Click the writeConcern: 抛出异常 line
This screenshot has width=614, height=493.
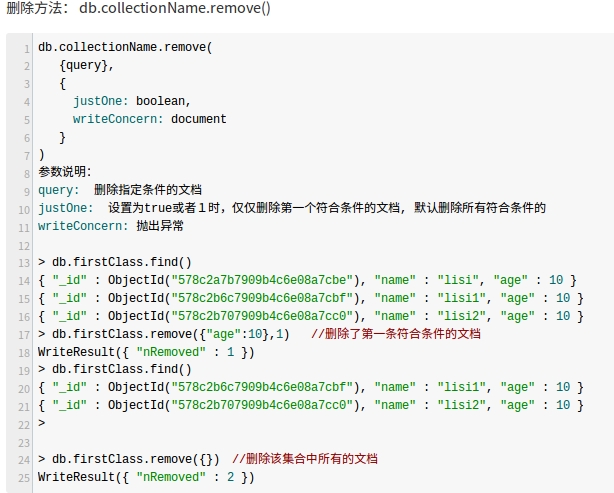[111, 226]
